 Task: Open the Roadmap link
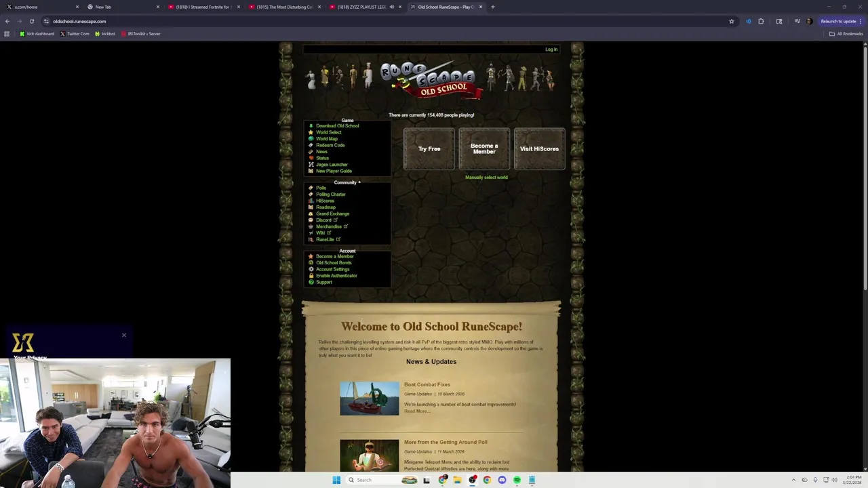coord(325,207)
